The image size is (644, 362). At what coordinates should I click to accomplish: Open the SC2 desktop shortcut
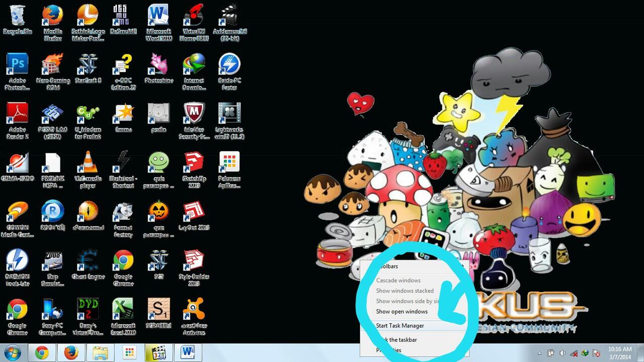[x=158, y=265]
